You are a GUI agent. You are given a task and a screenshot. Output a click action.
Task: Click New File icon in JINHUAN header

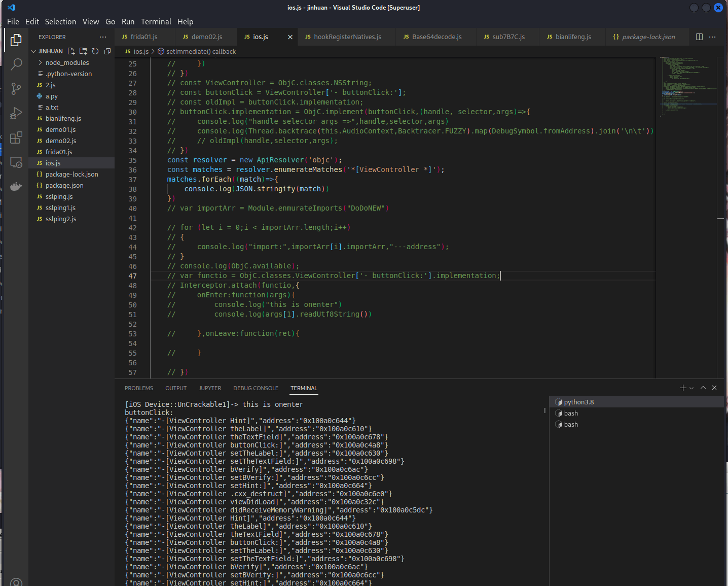(x=71, y=51)
